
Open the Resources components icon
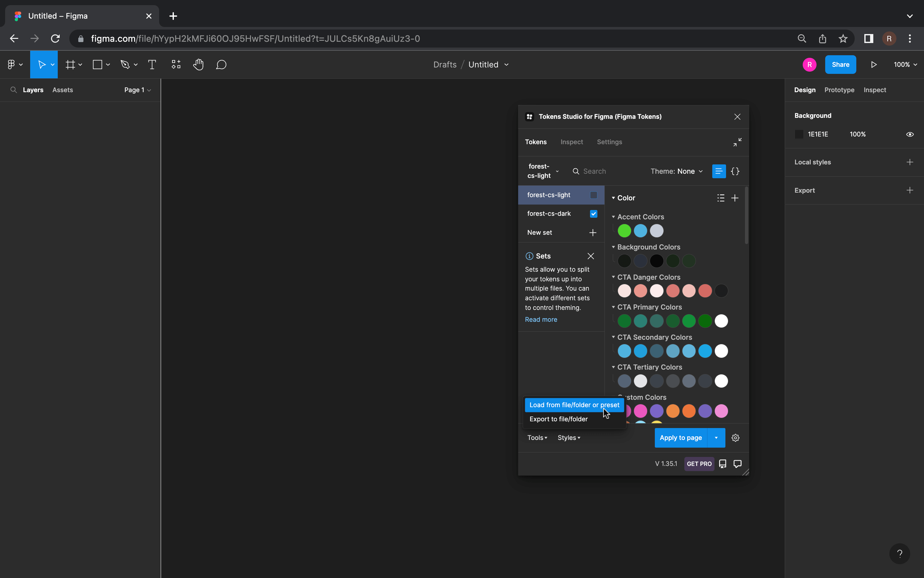pos(175,65)
